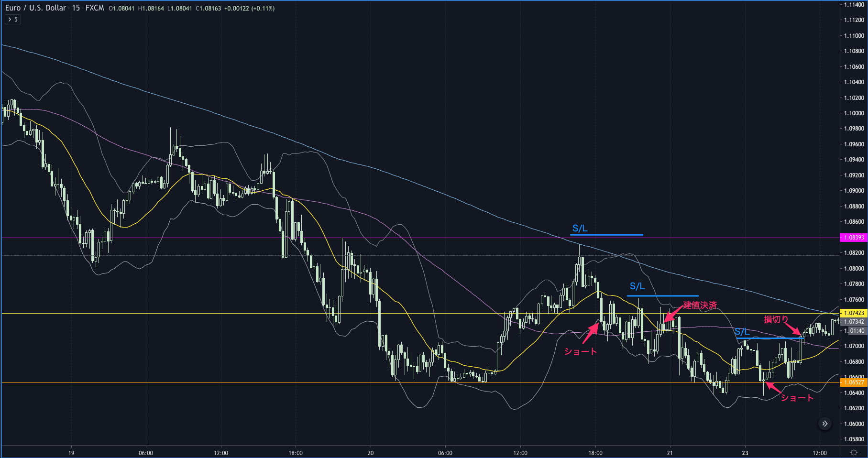This screenshot has width=868, height=458.
Task: Click the open value O1.08041 in the legend
Action: click(121, 8)
